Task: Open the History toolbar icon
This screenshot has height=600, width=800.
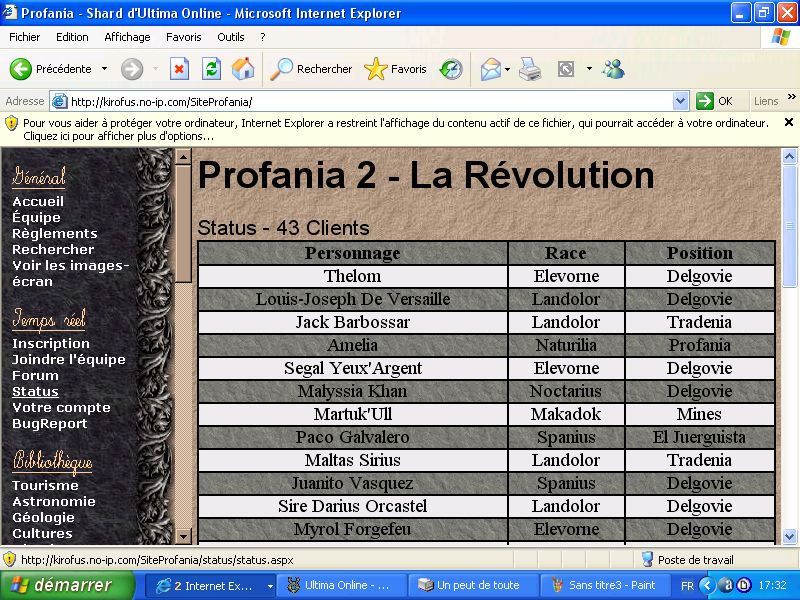Action: (451, 69)
